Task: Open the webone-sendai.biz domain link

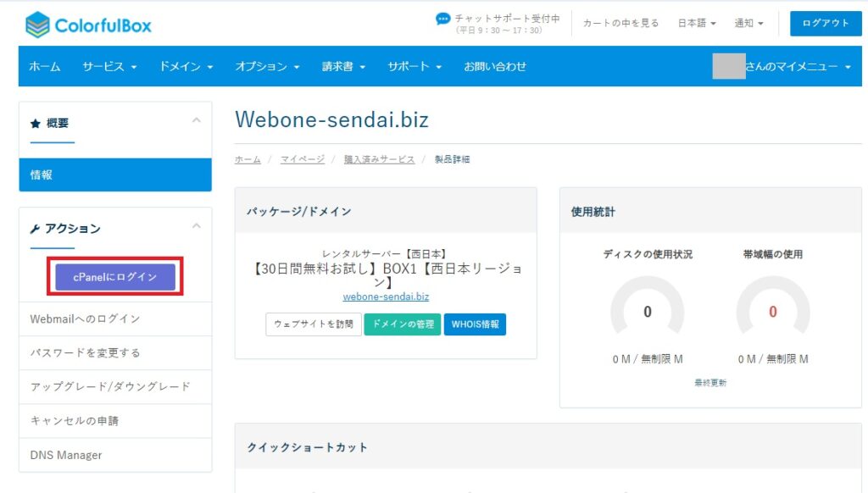Action: 386,296
